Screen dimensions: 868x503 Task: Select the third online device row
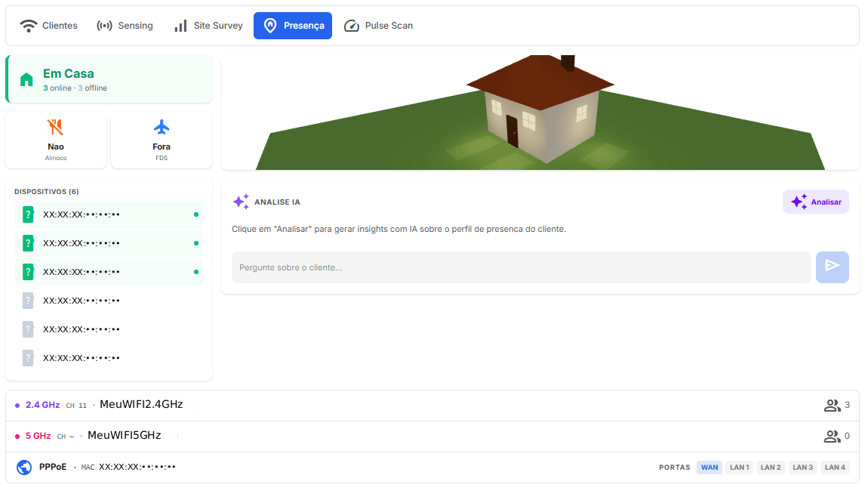pyautogui.click(x=109, y=272)
